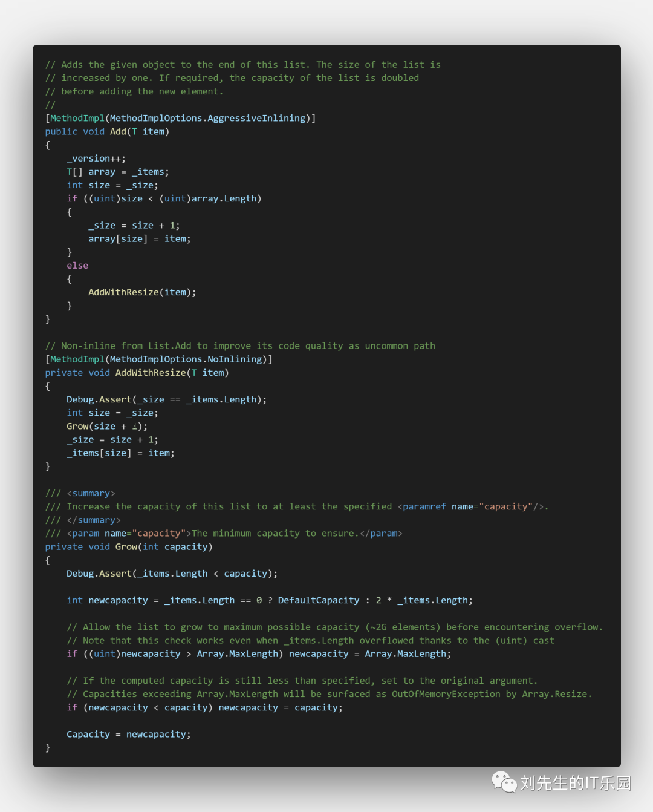This screenshot has width=653, height=812.
Task: Click the paramref name="capacity" doc tag
Action: pyautogui.click(x=470, y=506)
